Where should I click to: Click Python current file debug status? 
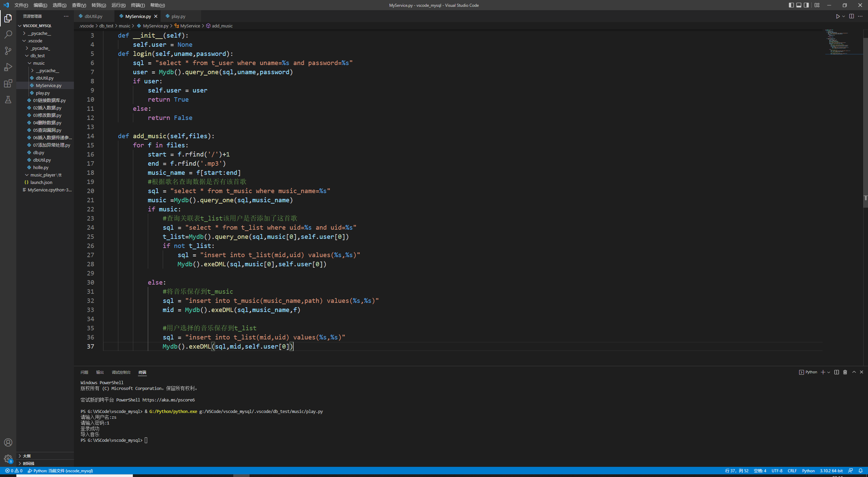60,471
